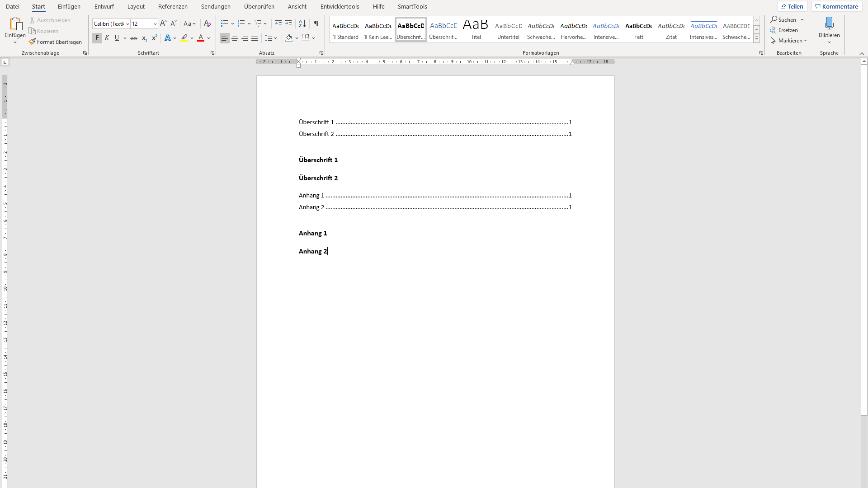Open font size dropdown
868x488 pixels.
155,24
